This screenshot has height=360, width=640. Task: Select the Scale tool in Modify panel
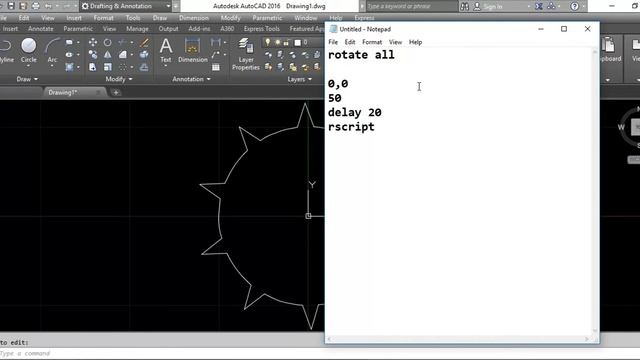[107, 67]
